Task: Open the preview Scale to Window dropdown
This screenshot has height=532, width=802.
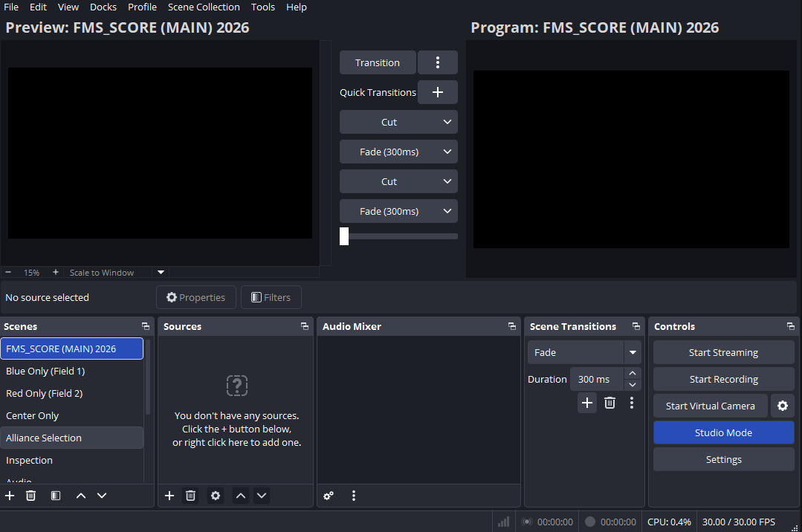Action: click(x=161, y=273)
